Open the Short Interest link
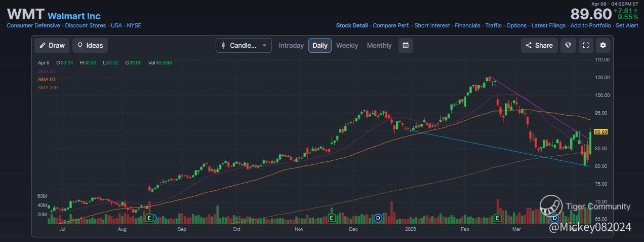Viewport: 644px width, 242px height. tap(432, 25)
